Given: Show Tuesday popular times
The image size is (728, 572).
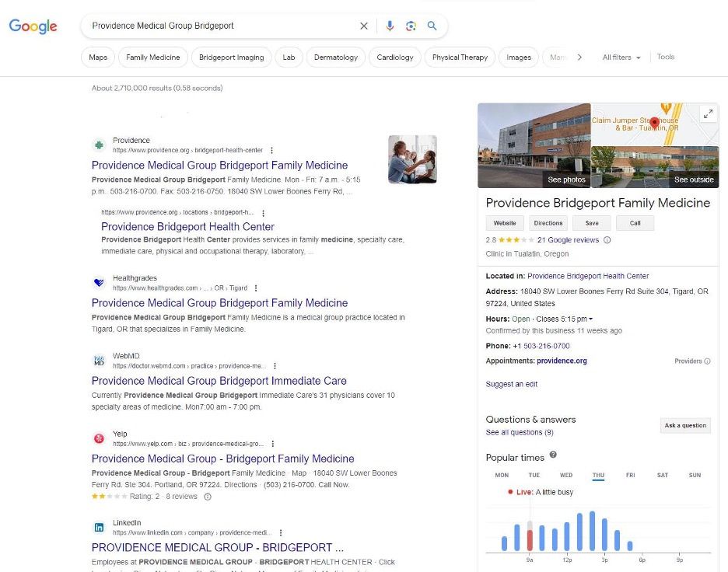Looking at the screenshot, I should pos(534,476).
